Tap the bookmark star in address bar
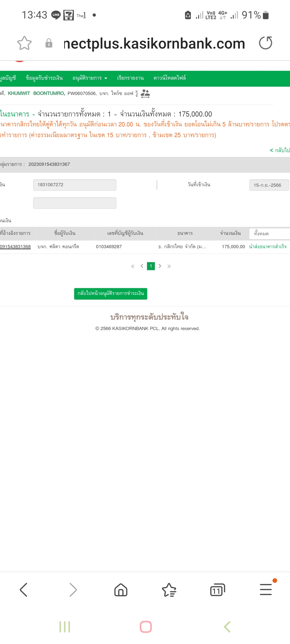Screen dimensions: 290x644 click(x=24, y=43)
